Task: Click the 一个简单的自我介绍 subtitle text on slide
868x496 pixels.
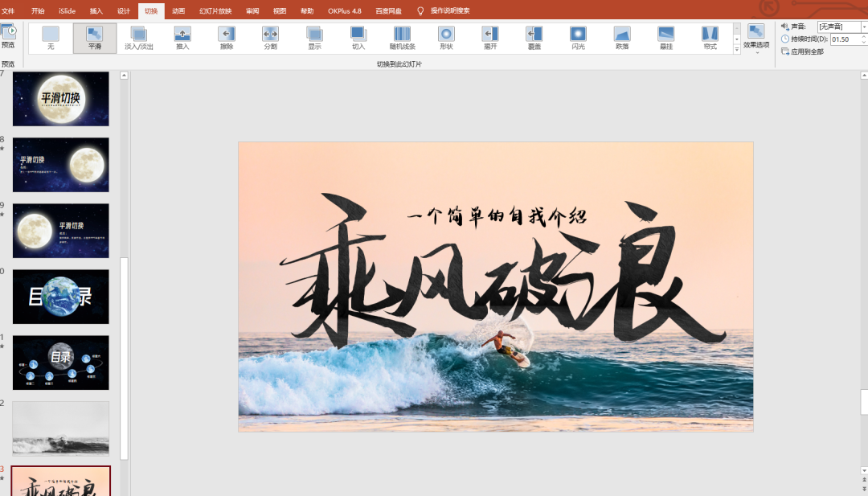Action: click(x=497, y=215)
